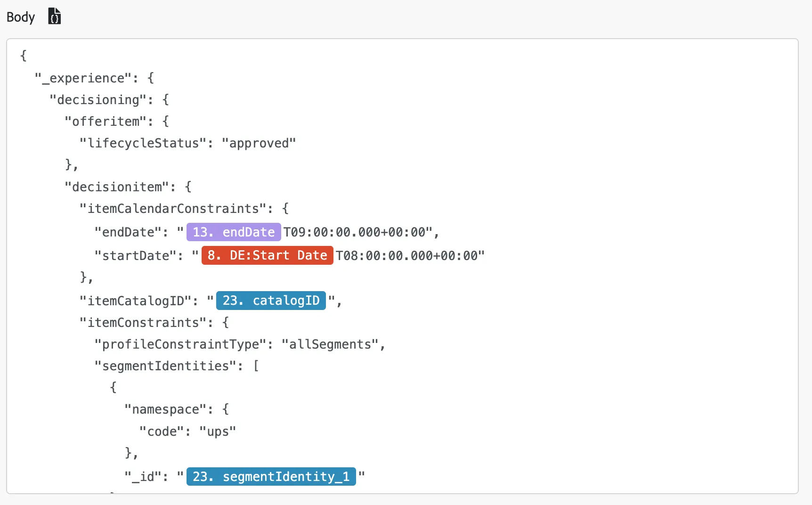Click the "endDate" key text

[129, 232]
